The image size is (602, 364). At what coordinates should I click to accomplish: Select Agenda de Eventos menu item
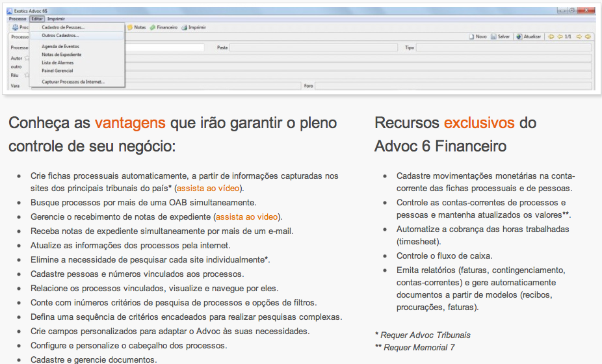point(60,47)
